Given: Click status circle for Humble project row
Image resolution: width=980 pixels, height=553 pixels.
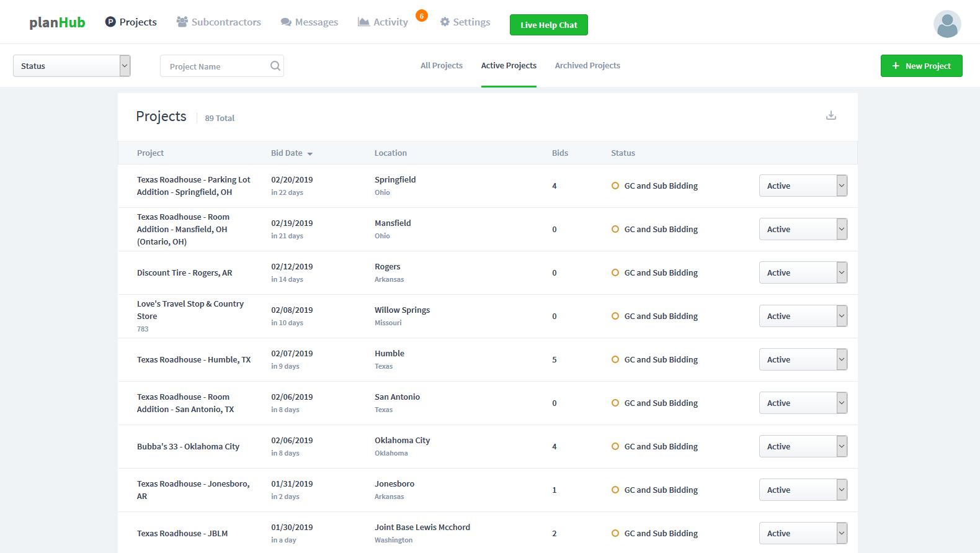Looking at the screenshot, I should click(615, 359).
